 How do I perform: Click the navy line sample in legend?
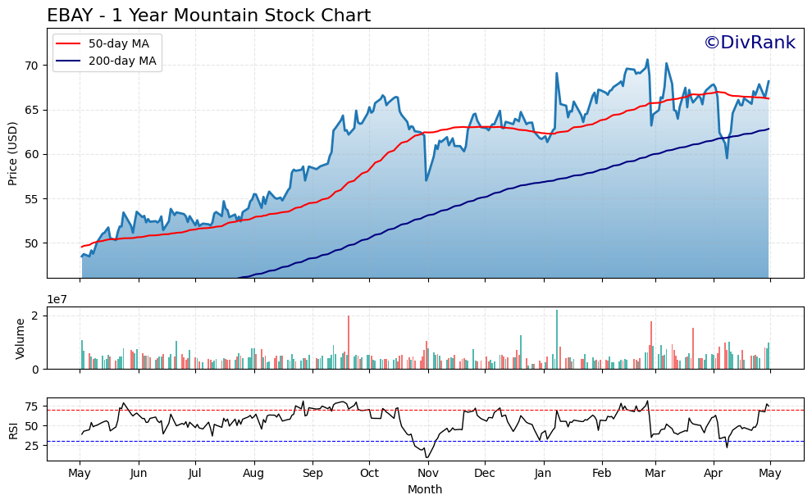68,61
